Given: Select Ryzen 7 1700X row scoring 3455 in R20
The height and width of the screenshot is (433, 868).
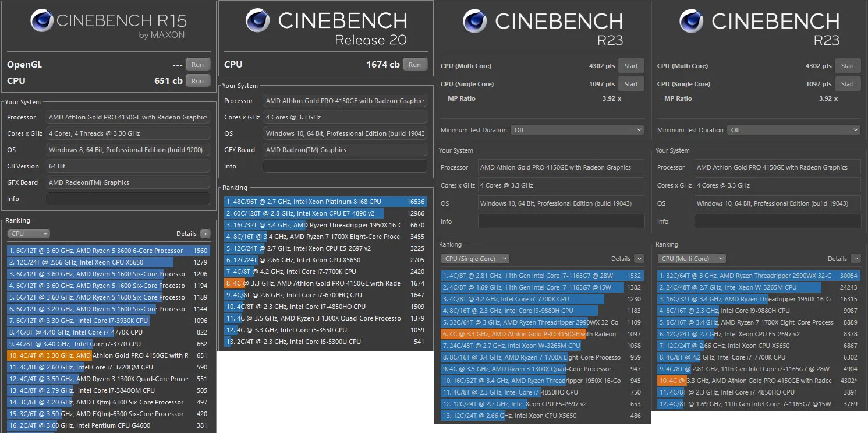Looking at the screenshot, I should pyautogui.click(x=326, y=237).
